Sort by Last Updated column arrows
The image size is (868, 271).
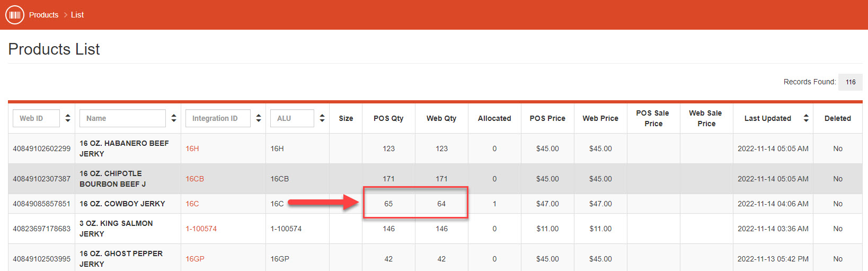coord(806,118)
